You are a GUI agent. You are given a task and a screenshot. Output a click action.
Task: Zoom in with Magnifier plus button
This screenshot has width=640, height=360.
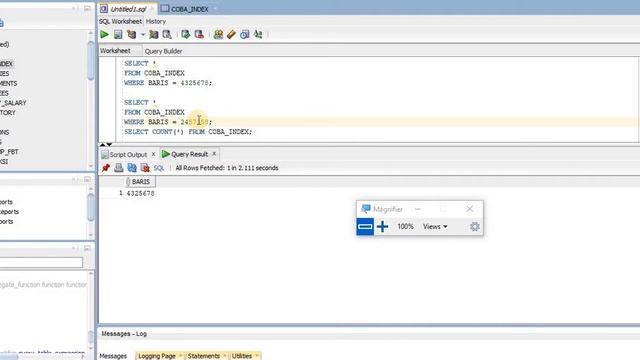382,227
